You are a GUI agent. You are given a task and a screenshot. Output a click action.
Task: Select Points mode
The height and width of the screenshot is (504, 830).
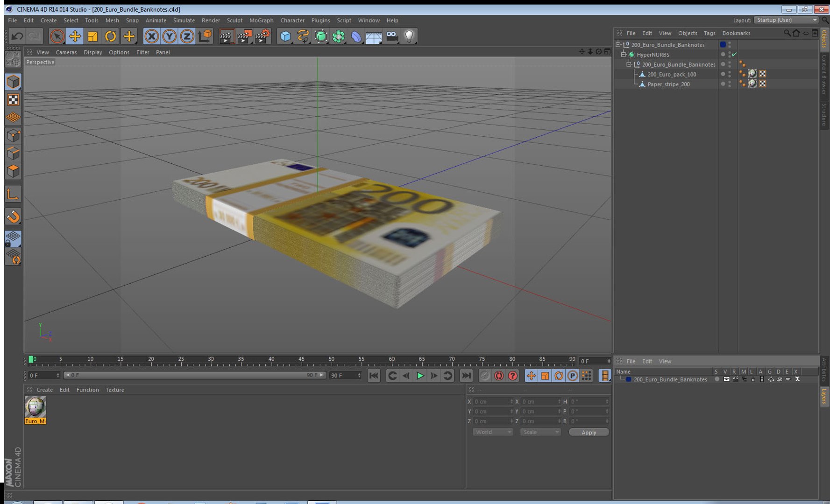[13, 135]
